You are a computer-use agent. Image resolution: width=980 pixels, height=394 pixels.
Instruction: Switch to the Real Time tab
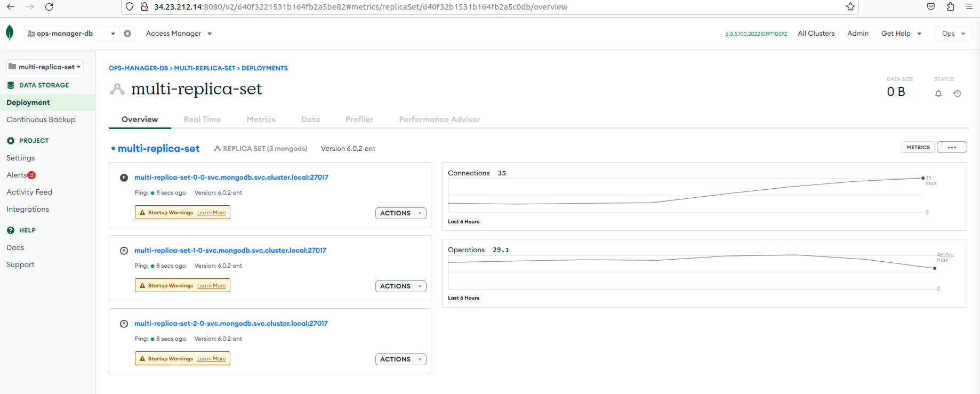[202, 119]
